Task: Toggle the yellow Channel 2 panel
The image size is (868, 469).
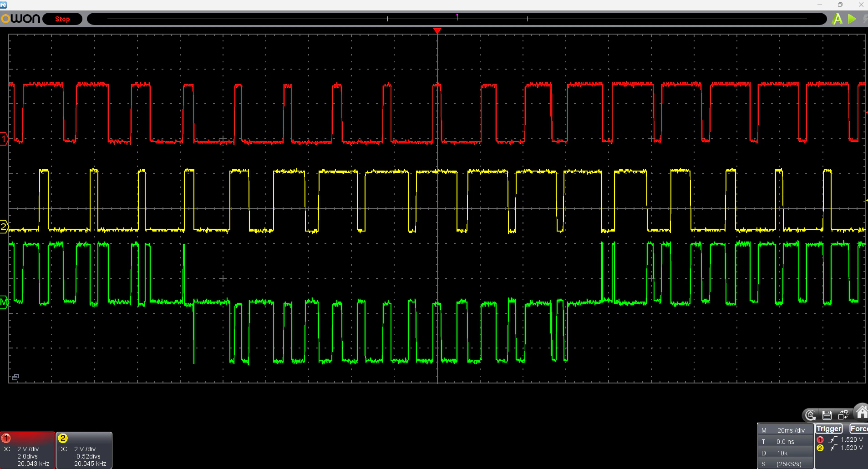Action: coord(84,450)
